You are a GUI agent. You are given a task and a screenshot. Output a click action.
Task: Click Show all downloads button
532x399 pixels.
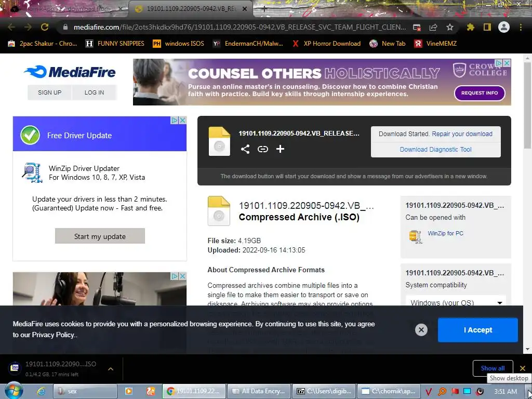point(493,368)
